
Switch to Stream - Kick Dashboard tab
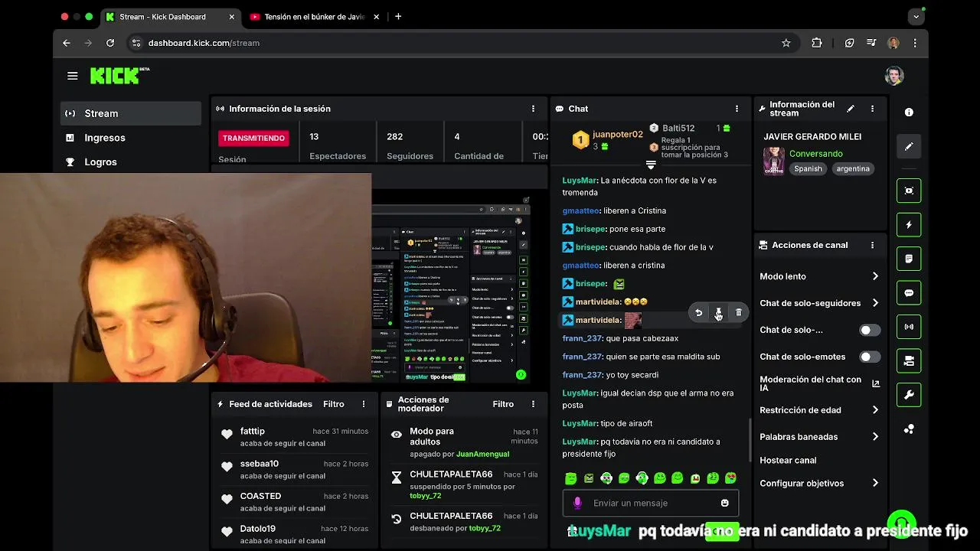click(168, 17)
